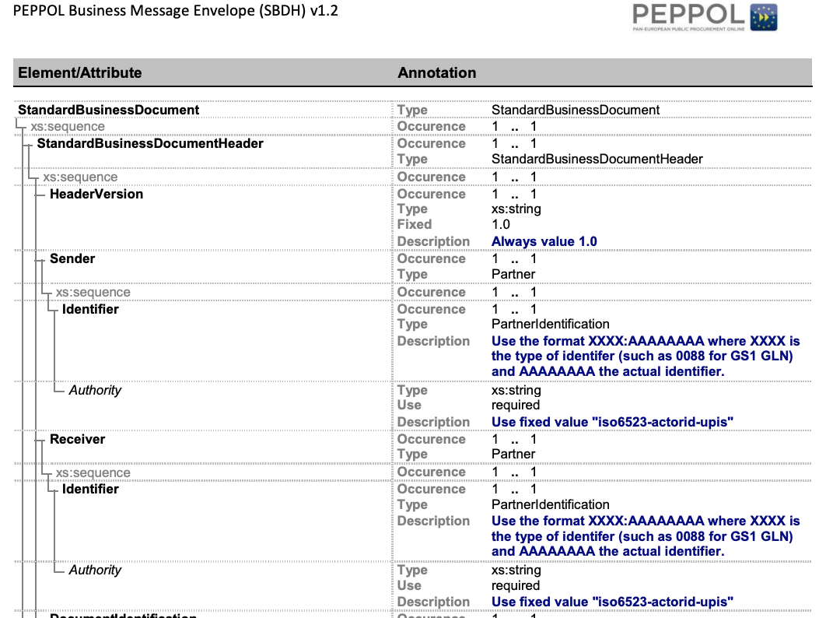Select the StandardBusinessDocument root element
This screenshot has height=618, width=840.
(x=109, y=110)
